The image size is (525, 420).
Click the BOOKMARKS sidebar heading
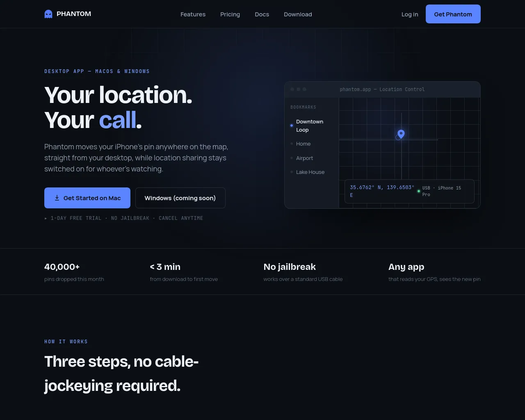point(303,107)
